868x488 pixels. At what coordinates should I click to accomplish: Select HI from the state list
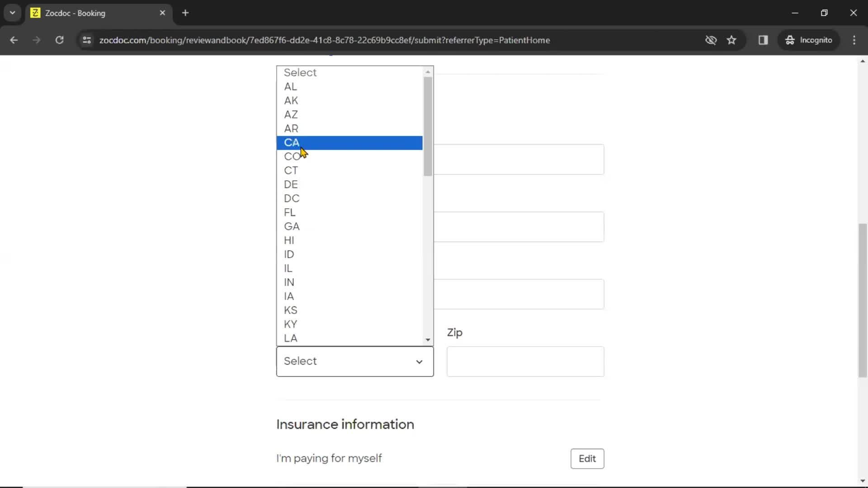349,240
